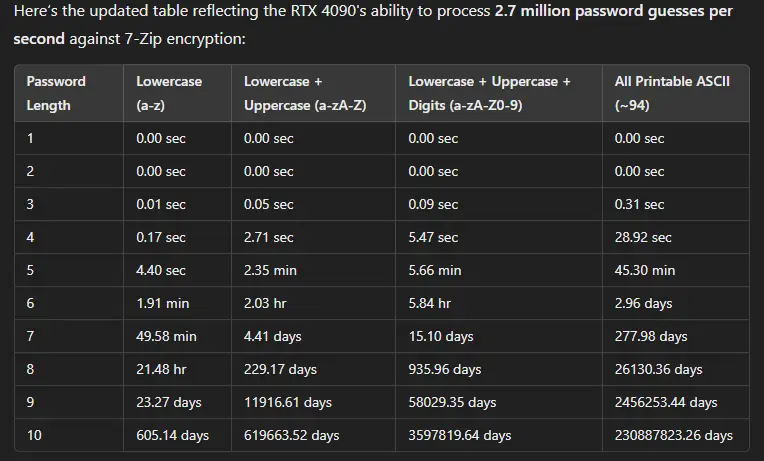
Task: Click the '2.03 hr' cell
Action: coord(265,303)
